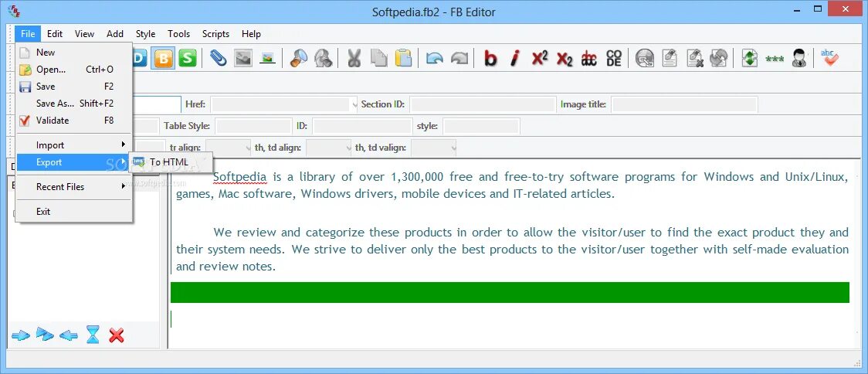Click the grey remove link globe icon
Viewport: 868px width, 374px height.
(x=718, y=58)
